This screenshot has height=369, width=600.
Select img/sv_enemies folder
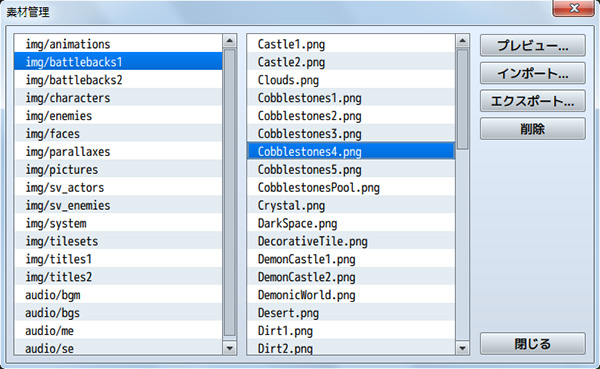tap(118, 205)
